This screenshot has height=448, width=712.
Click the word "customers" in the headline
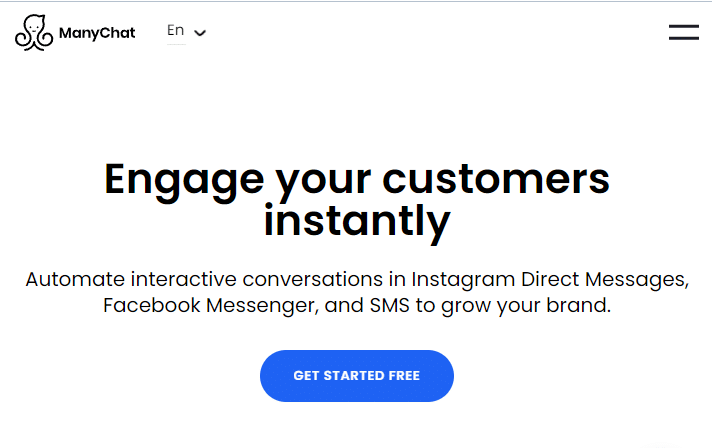tap(496, 179)
